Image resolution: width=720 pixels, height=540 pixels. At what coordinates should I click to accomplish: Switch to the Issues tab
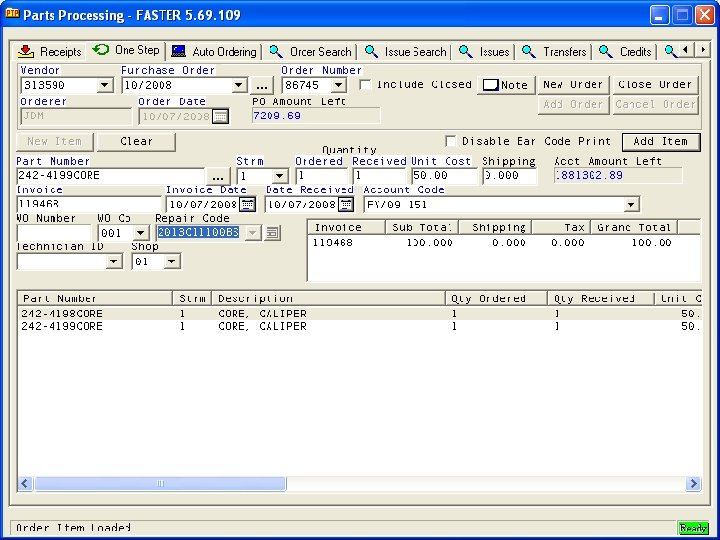tap(484, 51)
